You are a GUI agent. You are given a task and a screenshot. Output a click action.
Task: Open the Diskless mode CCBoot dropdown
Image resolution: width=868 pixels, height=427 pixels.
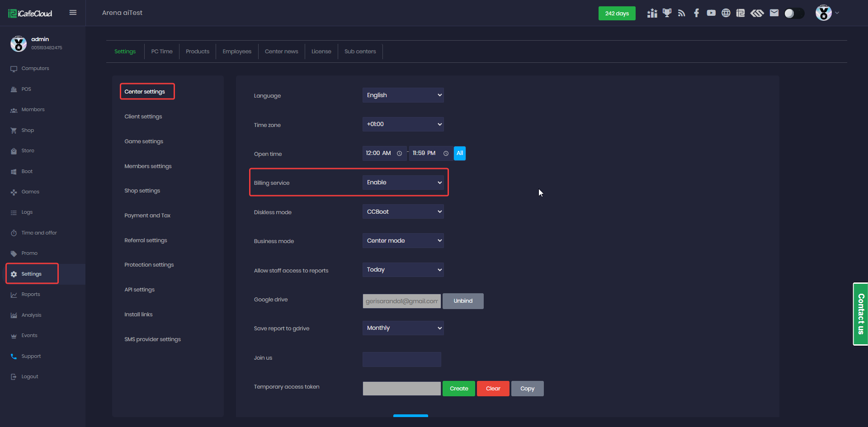[x=403, y=212]
